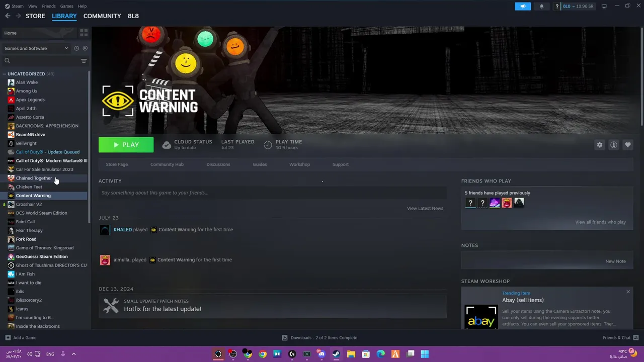Open the Discussions link
Image resolution: width=644 pixels, height=362 pixels.
[x=218, y=164]
